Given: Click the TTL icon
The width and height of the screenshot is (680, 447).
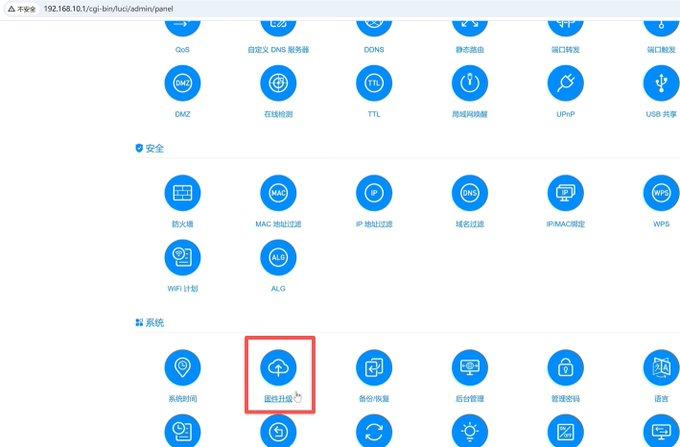Looking at the screenshot, I should coord(374,83).
